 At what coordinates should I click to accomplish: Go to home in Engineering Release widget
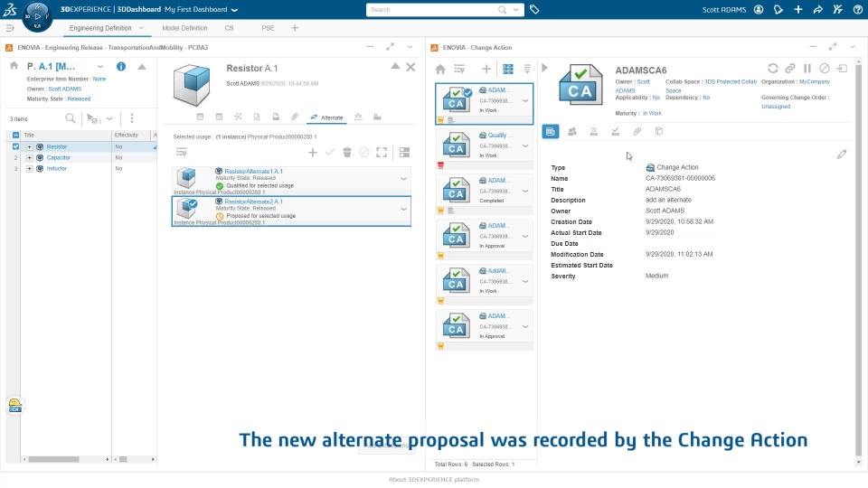(x=14, y=66)
